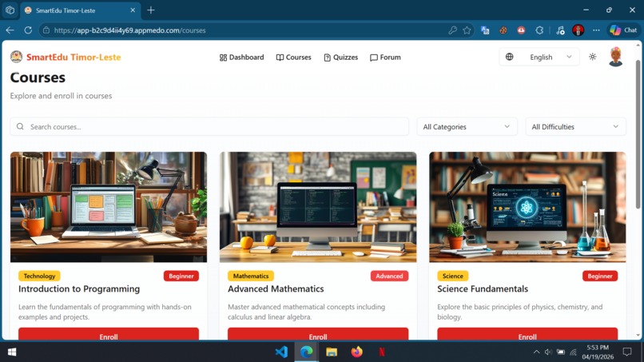Image resolution: width=644 pixels, height=362 pixels.
Task: Click the cookie extension icon
Action: point(503,30)
